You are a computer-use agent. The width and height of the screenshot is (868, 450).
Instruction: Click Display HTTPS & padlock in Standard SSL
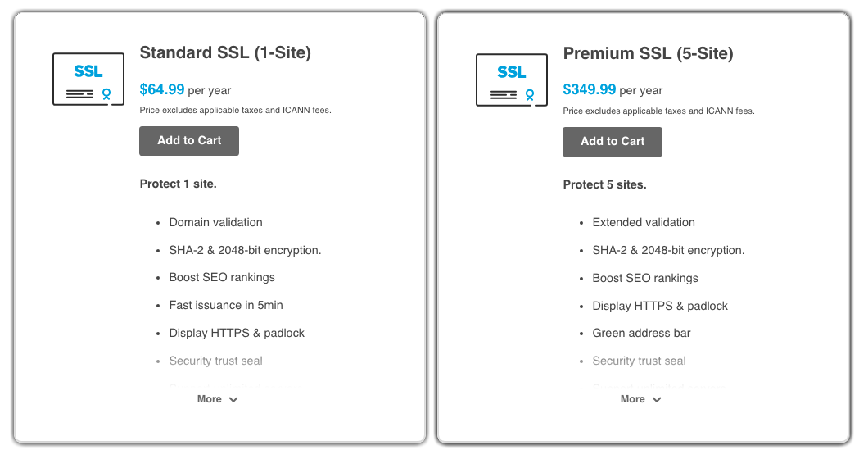click(237, 333)
